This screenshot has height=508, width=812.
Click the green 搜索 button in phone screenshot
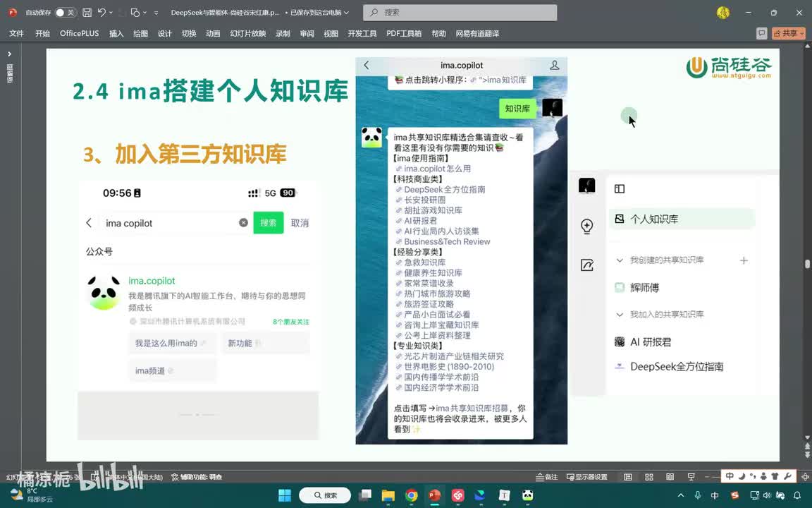pos(269,223)
